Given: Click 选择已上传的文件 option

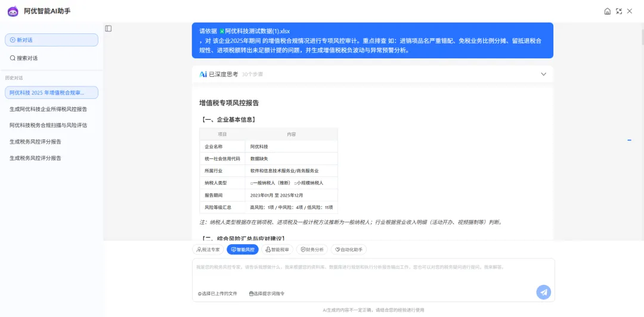Looking at the screenshot, I should pos(218,294).
